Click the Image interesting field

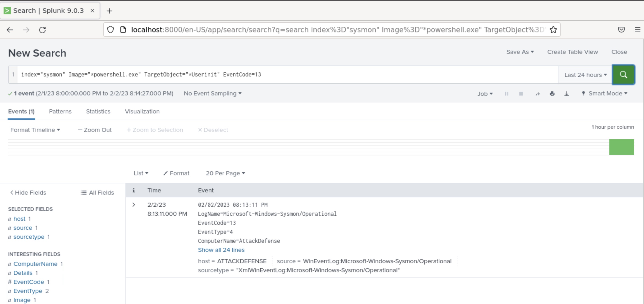tap(22, 300)
